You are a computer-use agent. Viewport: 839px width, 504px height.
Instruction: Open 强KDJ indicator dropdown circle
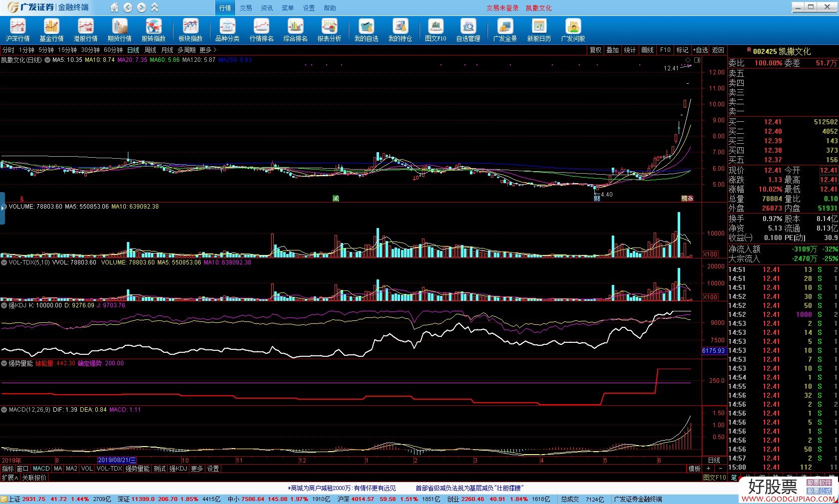[4, 305]
